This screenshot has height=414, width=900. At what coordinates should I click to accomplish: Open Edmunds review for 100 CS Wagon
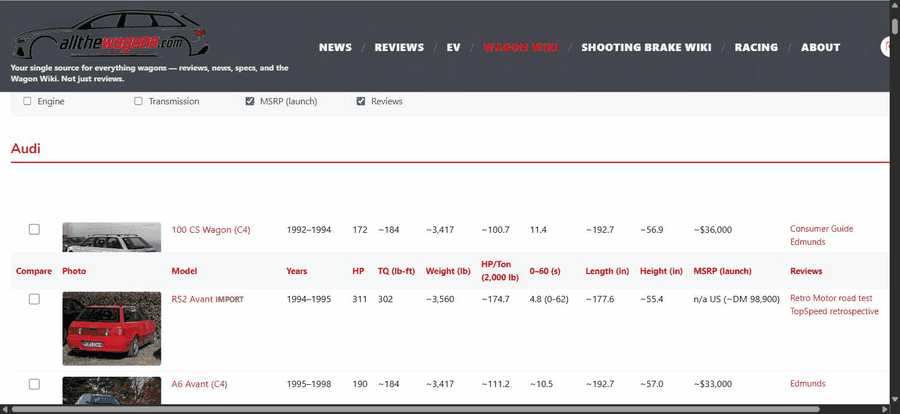808,242
